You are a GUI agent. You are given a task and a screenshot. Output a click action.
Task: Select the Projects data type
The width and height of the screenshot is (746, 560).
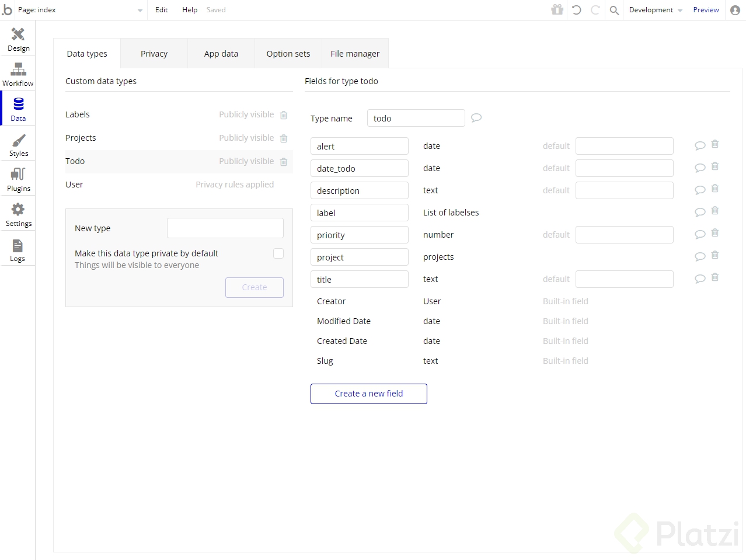[81, 138]
